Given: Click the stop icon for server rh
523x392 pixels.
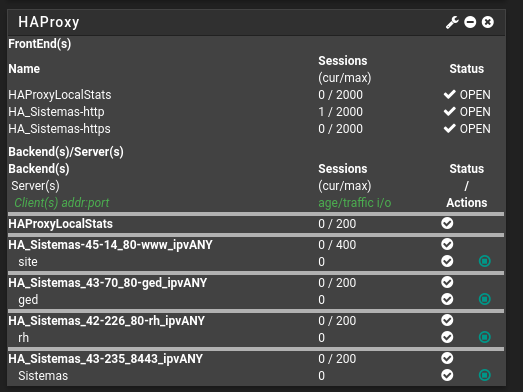Looking at the screenshot, I should coord(485,337).
